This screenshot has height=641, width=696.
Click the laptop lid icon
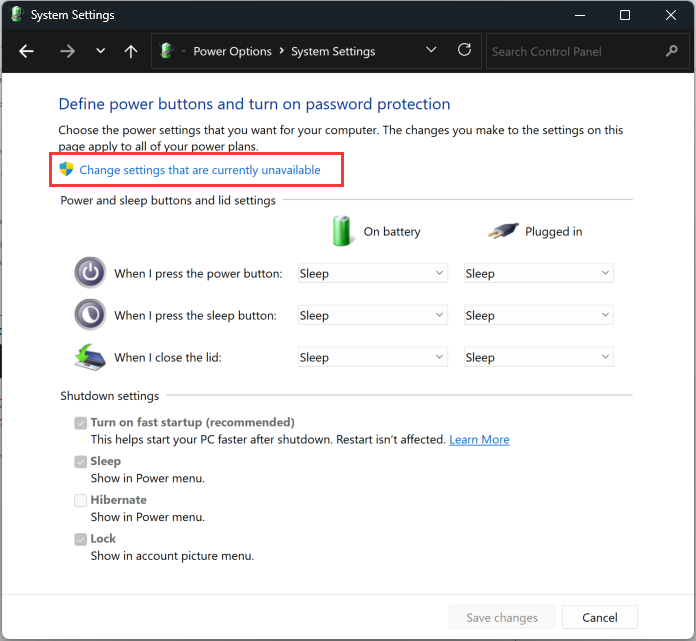pyautogui.click(x=90, y=357)
